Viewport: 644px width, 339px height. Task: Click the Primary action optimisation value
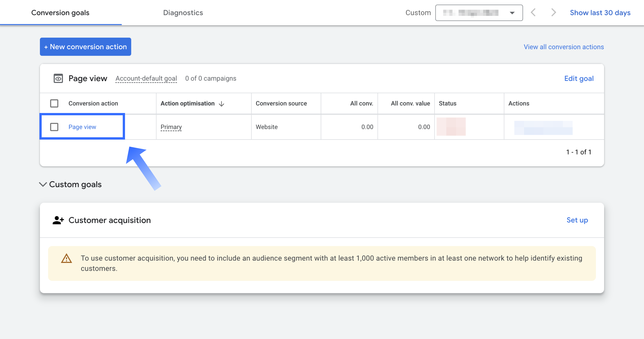171,127
